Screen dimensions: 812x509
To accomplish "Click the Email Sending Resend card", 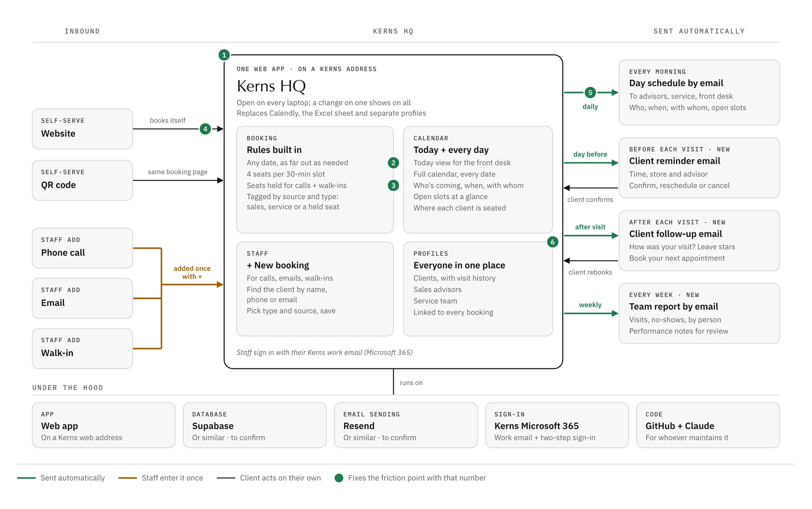I will pyautogui.click(x=406, y=425).
